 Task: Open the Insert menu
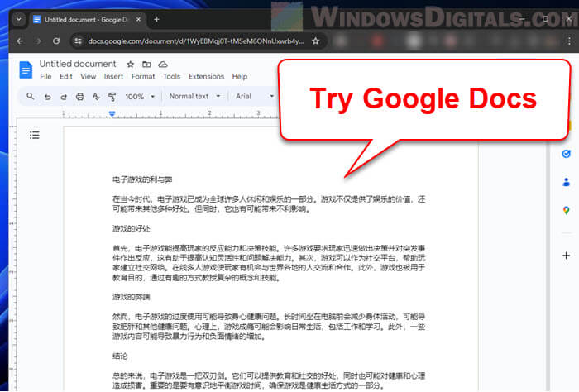(x=114, y=77)
